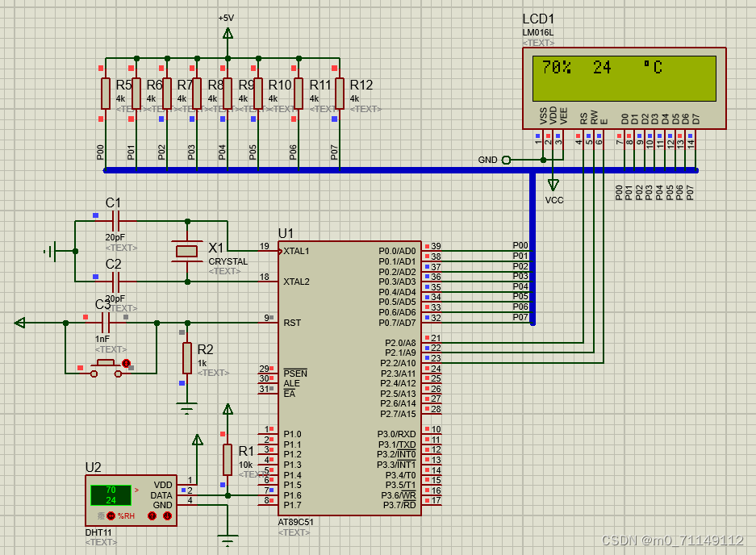Click the RST pin label
The image size is (756, 555).
(292, 323)
